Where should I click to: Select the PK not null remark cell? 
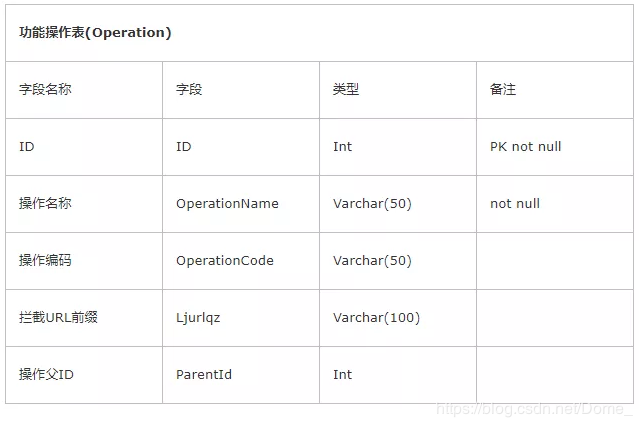[x=525, y=147]
